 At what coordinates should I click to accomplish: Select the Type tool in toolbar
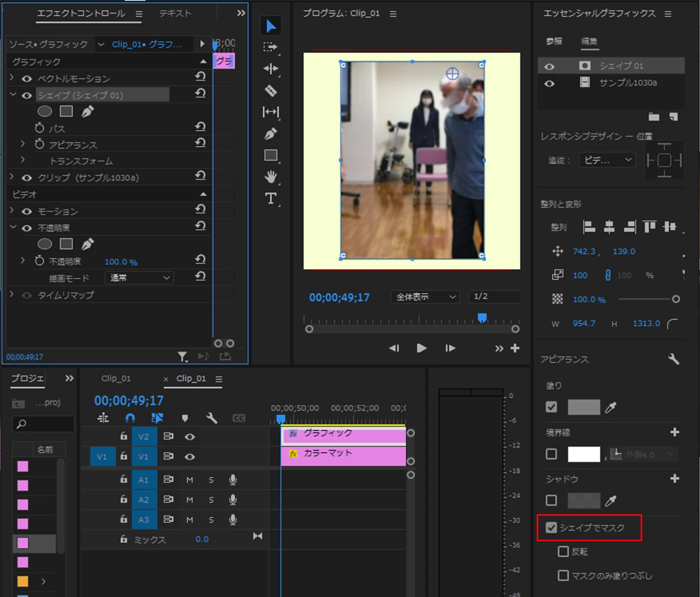point(271,198)
